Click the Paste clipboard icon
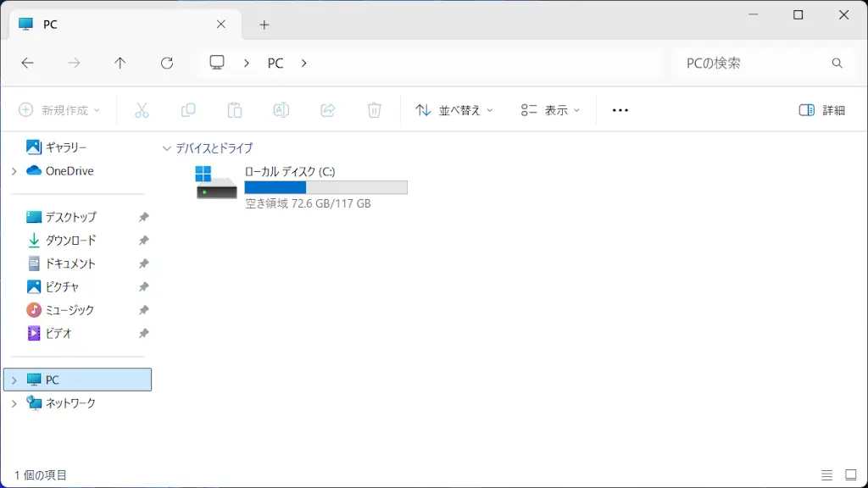Viewport: 868px width, 488px height. point(235,110)
